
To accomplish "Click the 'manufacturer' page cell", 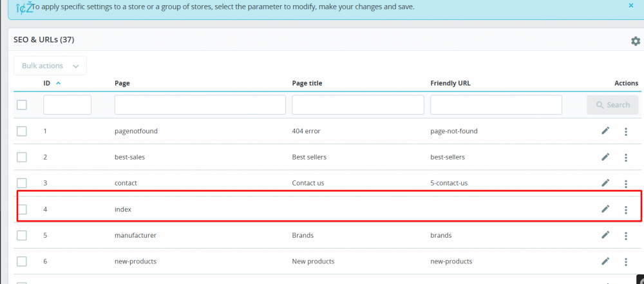I will [x=135, y=236].
